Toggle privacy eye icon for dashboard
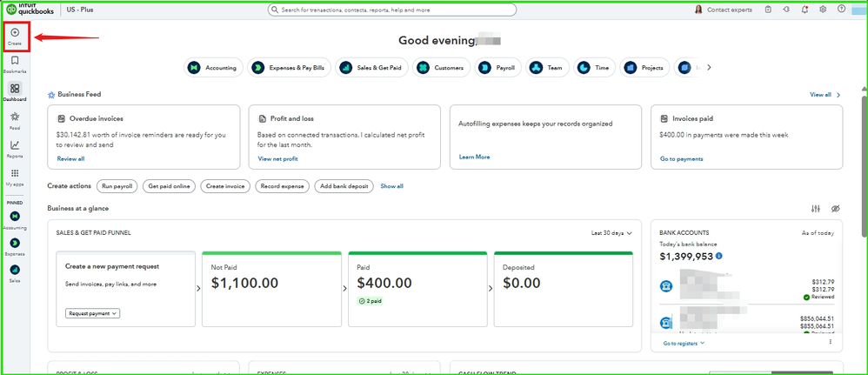The width and height of the screenshot is (868, 375). click(x=835, y=209)
